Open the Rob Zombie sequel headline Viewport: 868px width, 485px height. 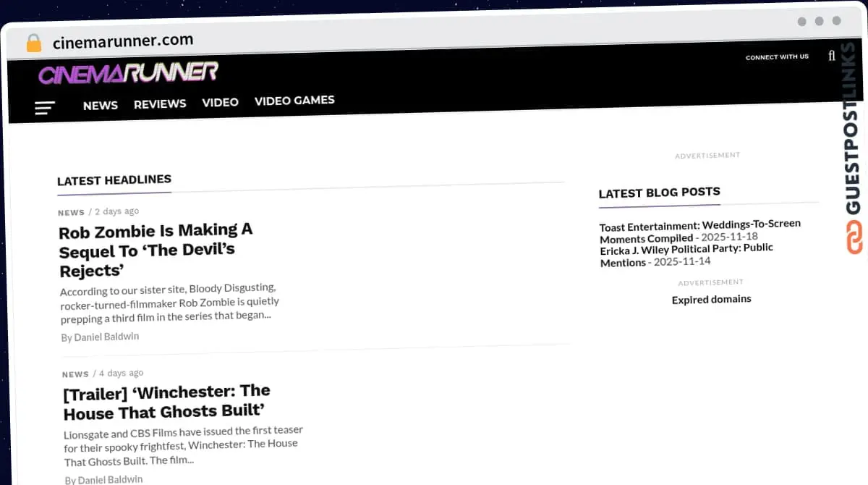pos(156,250)
